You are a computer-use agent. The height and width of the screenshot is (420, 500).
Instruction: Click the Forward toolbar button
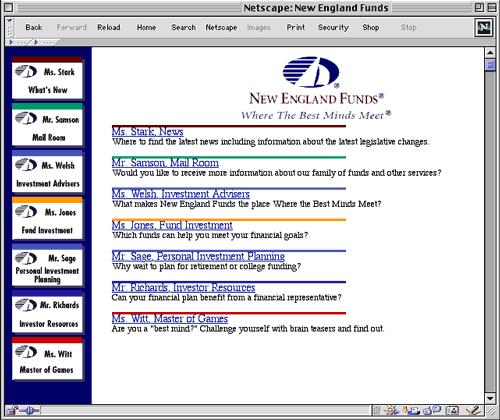pyautogui.click(x=71, y=27)
